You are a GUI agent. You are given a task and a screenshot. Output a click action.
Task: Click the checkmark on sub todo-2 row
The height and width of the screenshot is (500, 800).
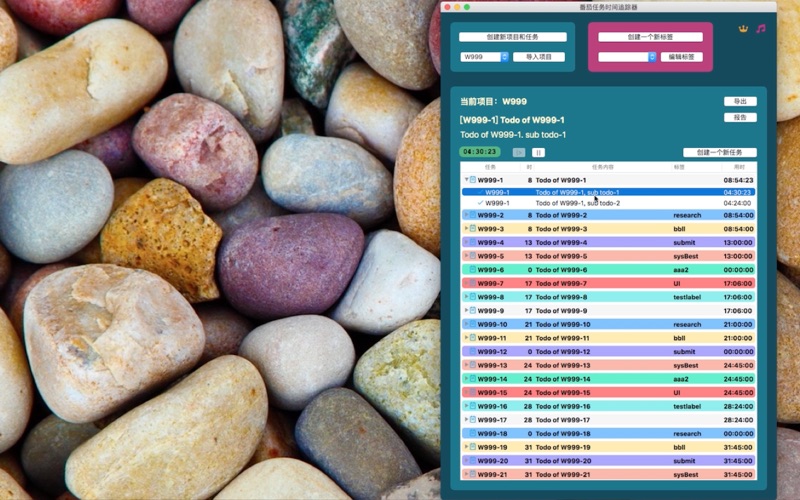[480, 203]
